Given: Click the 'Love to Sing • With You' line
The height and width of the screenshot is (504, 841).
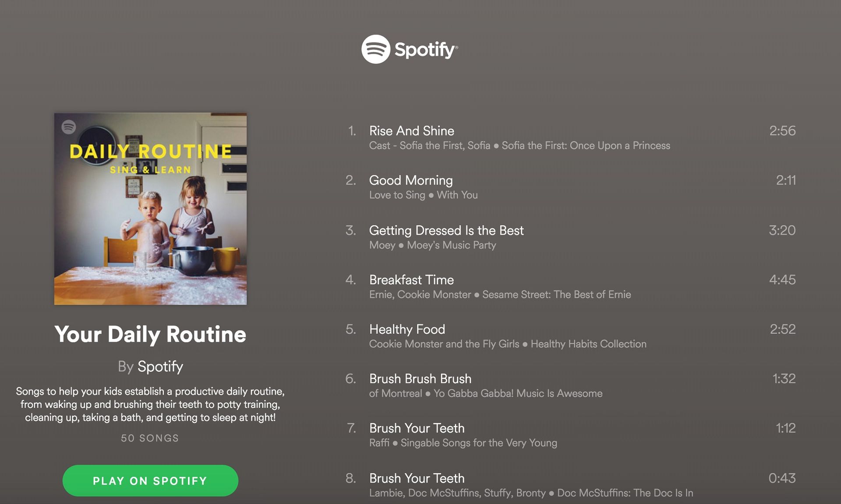Looking at the screenshot, I should 423,195.
